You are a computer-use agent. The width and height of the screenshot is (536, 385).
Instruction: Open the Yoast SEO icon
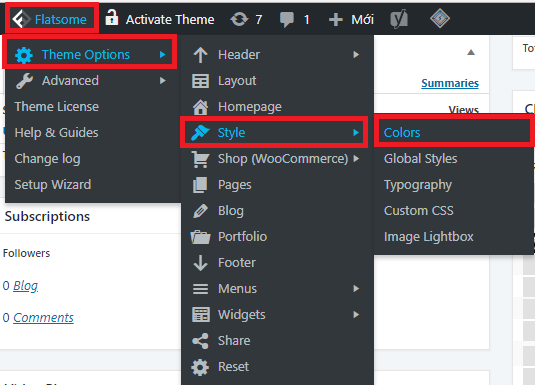pyautogui.click(x=399, y=18)
